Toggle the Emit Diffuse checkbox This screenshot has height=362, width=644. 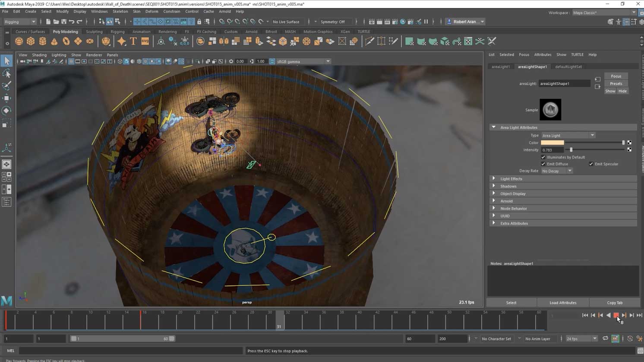click(x=543, y=164)
